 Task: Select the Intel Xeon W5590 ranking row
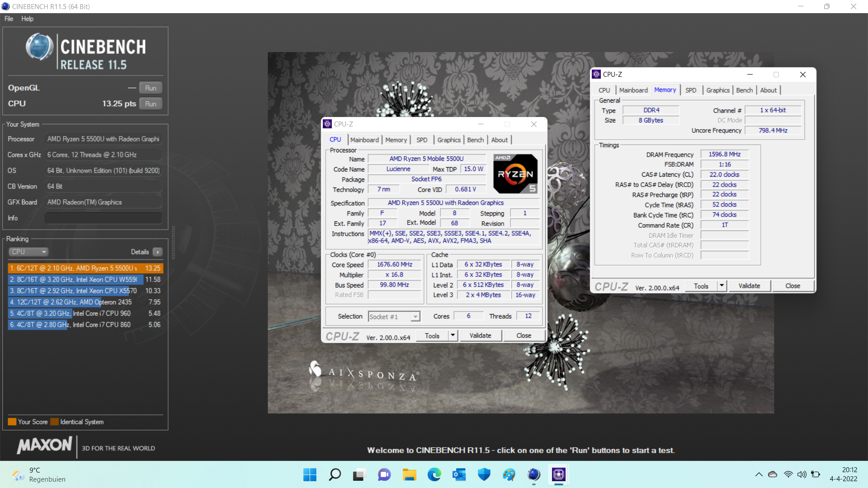[x=85, y=279]
